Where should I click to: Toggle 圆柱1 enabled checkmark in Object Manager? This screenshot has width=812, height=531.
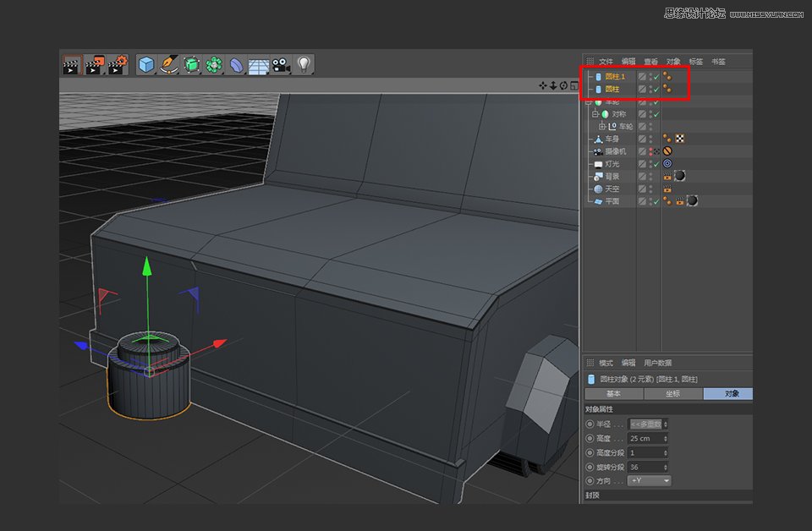[x=658, y=76]
